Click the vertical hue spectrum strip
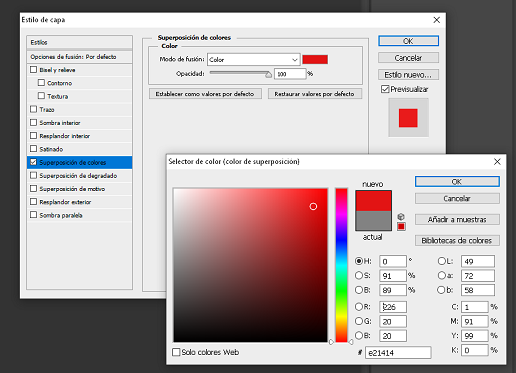 click(341, 265)
